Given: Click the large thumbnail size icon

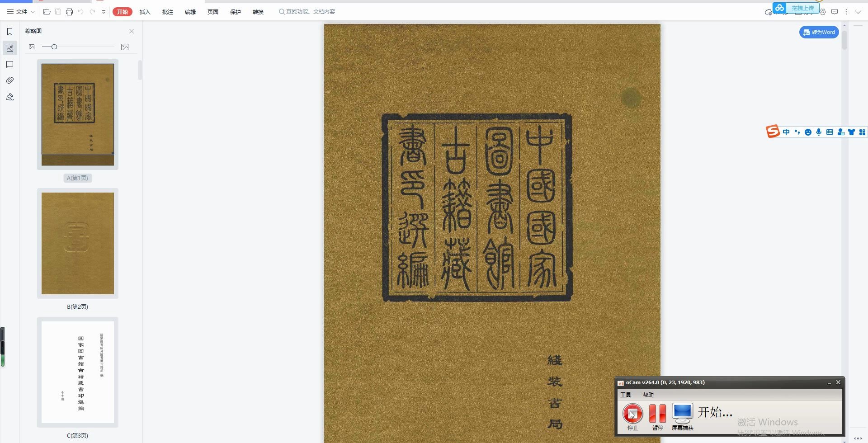Looking at the screenshot, I should tap(125, 47).
